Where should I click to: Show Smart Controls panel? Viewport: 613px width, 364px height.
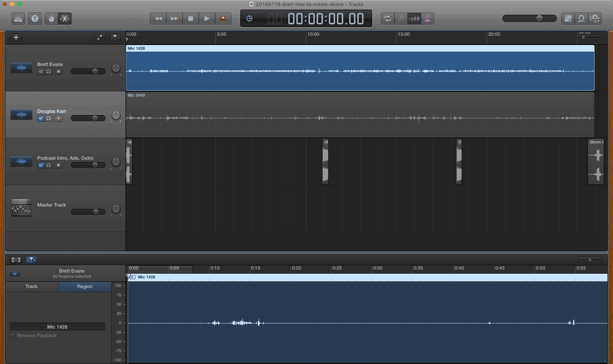point(51,19)
